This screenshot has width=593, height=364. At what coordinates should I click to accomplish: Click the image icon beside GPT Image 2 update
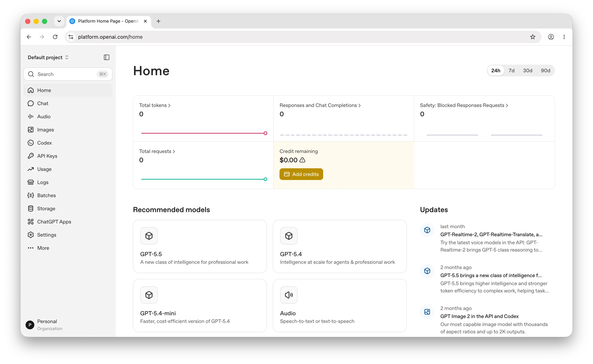click(x=427, y=312)
